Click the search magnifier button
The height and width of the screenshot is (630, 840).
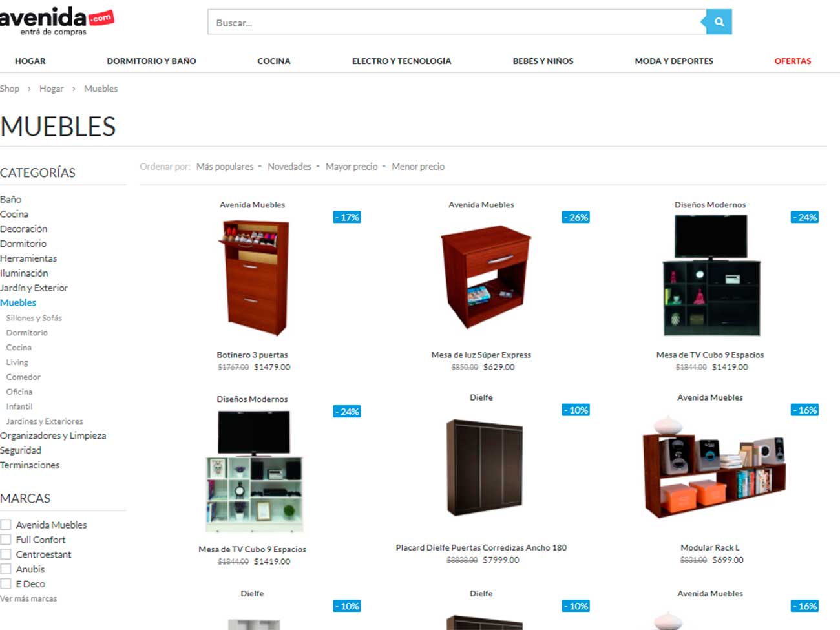[719, 22]
